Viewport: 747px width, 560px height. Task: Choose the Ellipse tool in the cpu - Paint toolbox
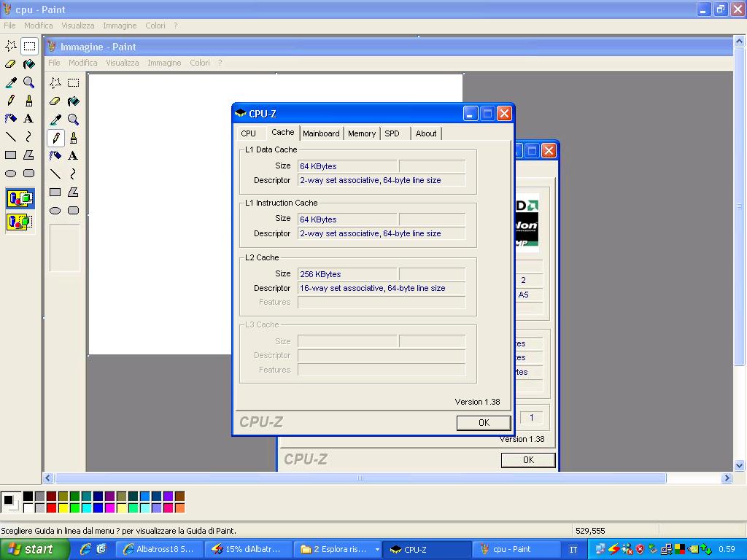pyautogui.click(x=11, y=174)
